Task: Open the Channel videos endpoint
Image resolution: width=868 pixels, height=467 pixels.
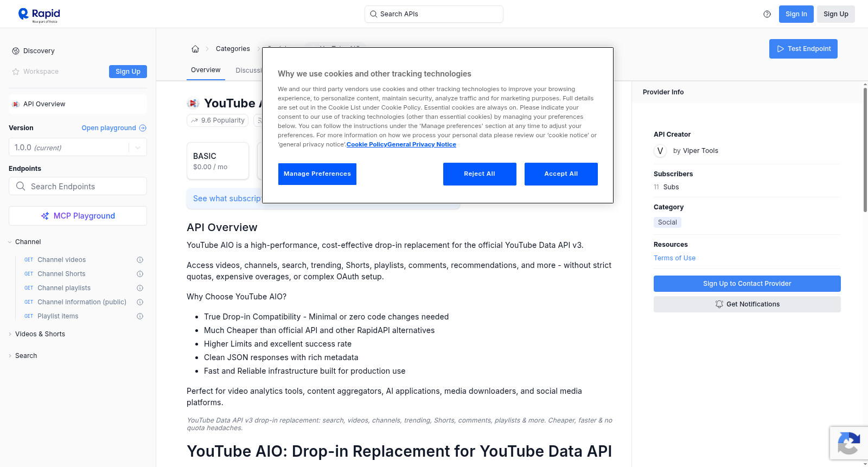Action: 61,260
